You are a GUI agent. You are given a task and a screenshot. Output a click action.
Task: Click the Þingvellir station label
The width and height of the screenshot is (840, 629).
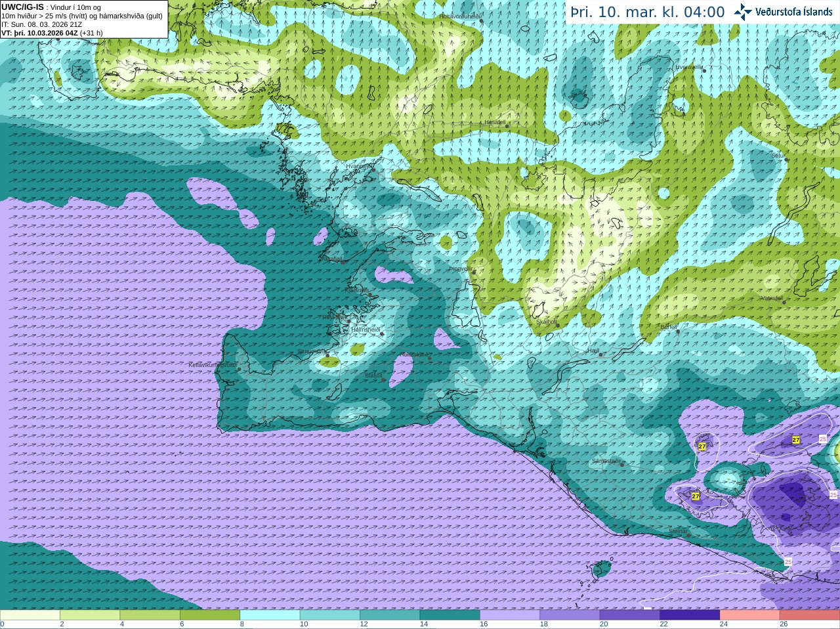click(461, 269)
